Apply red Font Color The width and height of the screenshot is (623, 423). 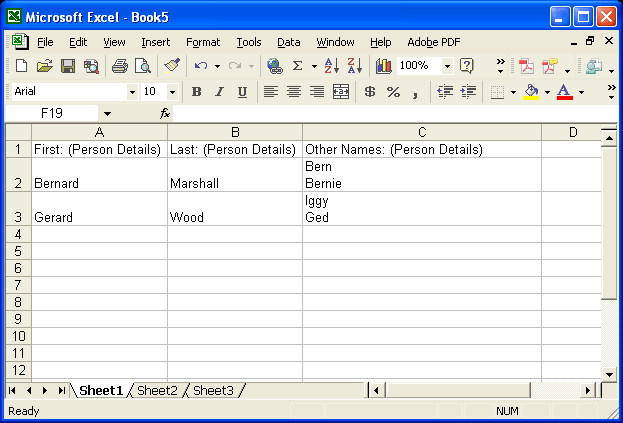(565, 92)
